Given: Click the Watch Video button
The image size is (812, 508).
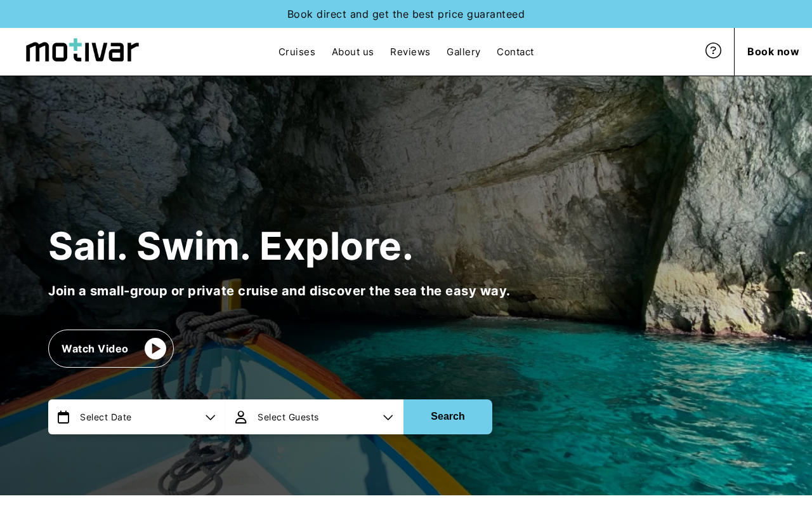Looking at the screenshot, I should pyautogui.click(x=111, y=349).
